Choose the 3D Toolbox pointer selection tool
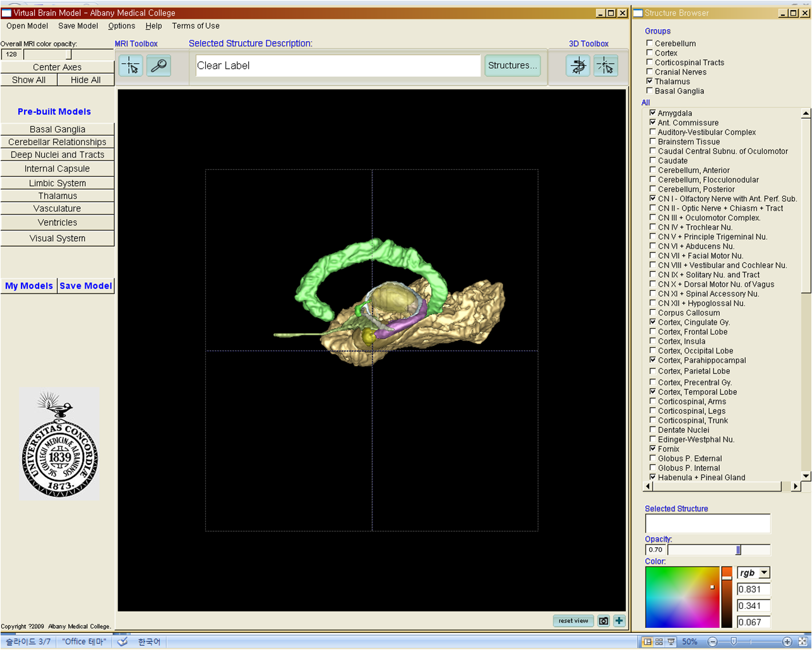 606,66
